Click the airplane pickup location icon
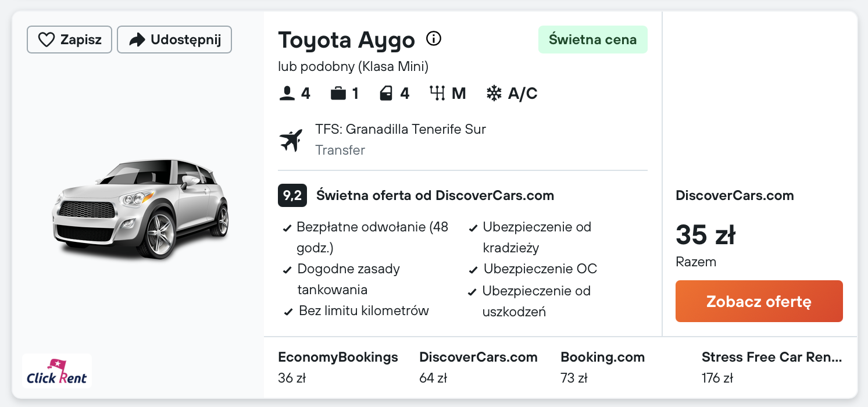Image resolution: width=868 pixels, height=407 pixels. tap(291, 140)
